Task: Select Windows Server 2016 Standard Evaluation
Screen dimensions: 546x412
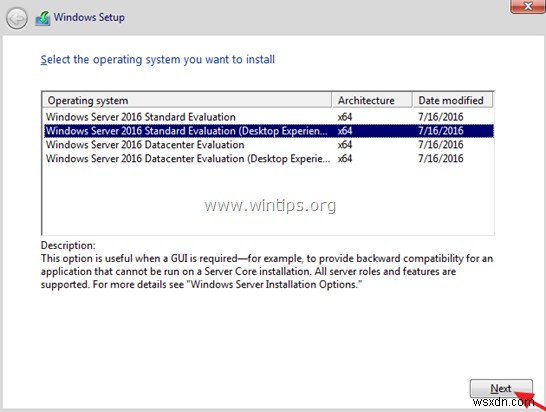Action: coord(268,117)
